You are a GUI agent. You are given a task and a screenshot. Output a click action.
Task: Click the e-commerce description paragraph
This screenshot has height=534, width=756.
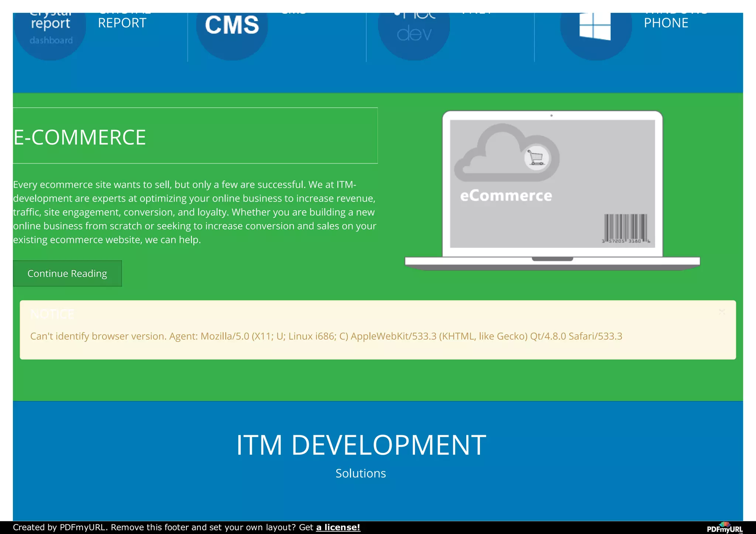(195, 212)
